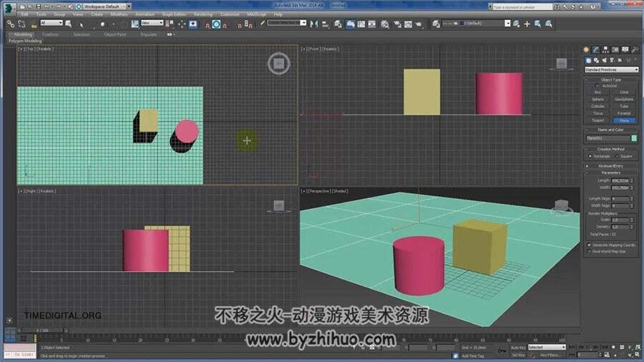Click the Use Pivot Point Center icon
644x362 pixels.
[169, 24]
